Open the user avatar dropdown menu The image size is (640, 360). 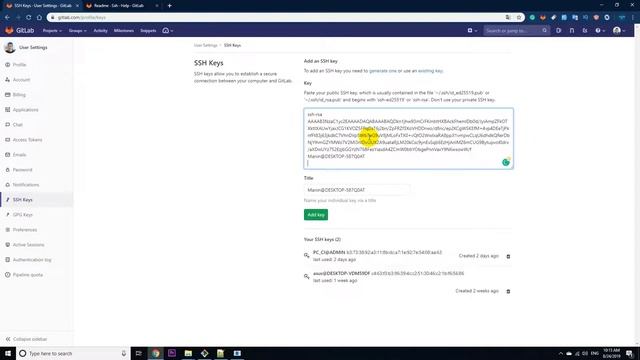(x=619, y=31)
